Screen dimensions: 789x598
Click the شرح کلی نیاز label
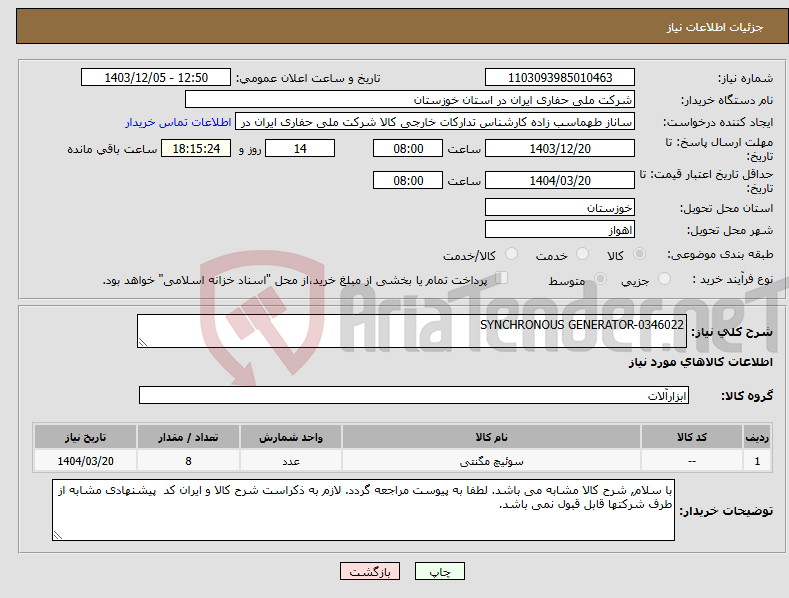[732, 332]
